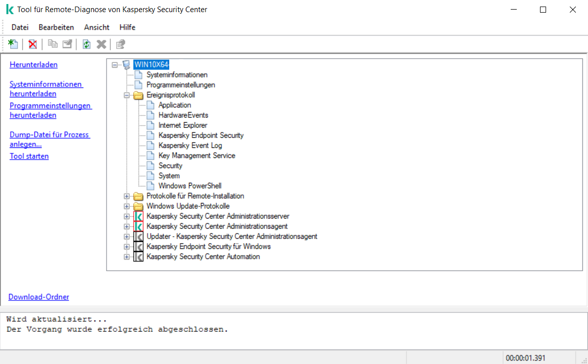The height and width of the screenshot is (364, 588).
Task: Expand Protokolle für Remote-Installation node
Action: pos(127,196)
